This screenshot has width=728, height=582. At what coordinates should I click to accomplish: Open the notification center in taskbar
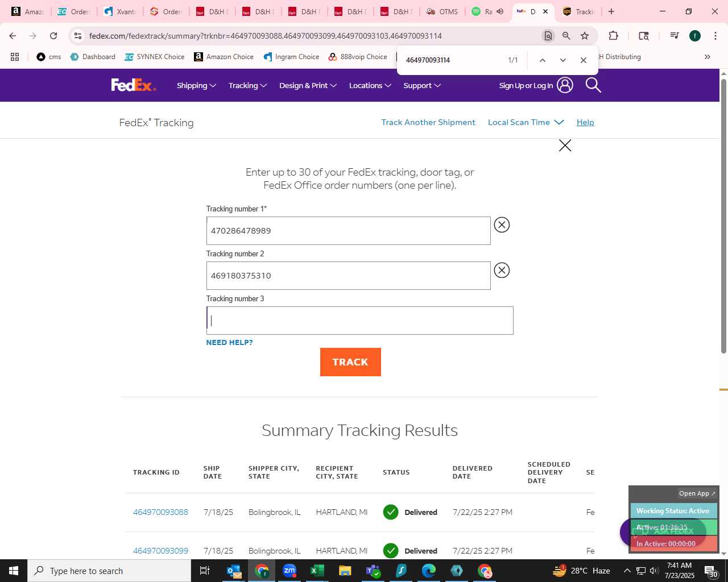point(711,571)
